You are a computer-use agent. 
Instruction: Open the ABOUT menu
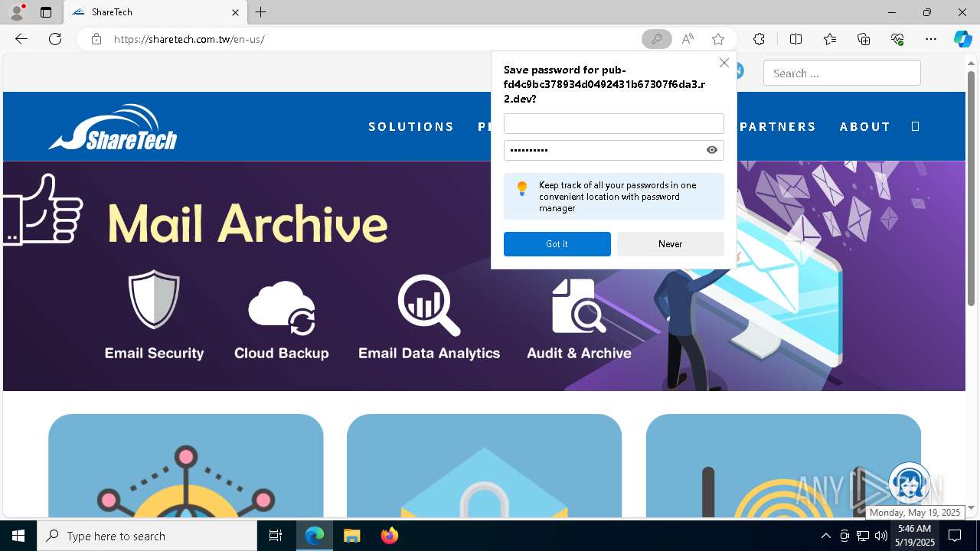(x=865, y=126)
